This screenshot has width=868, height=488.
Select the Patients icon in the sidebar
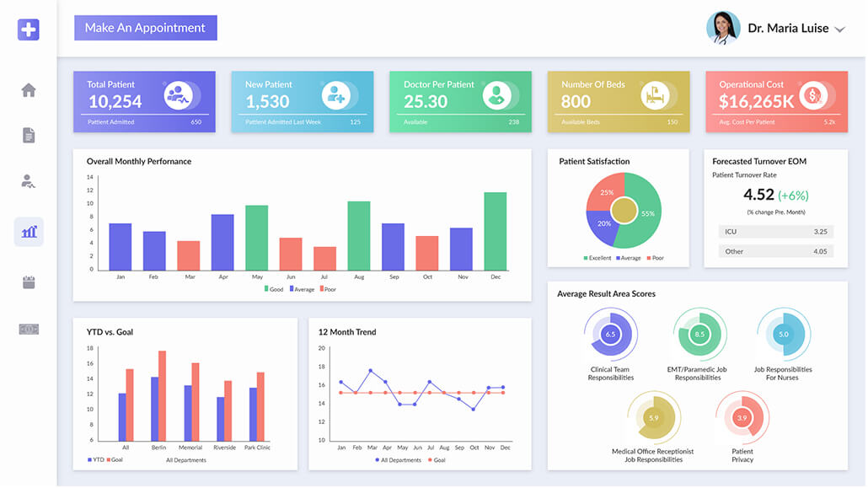28,180
